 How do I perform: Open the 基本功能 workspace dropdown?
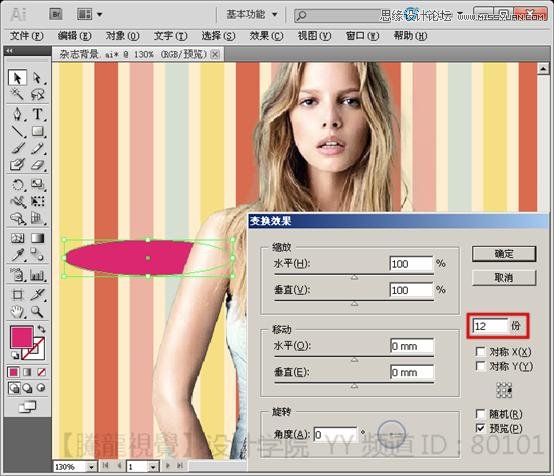pyautogui.click(x=252, y=14)
